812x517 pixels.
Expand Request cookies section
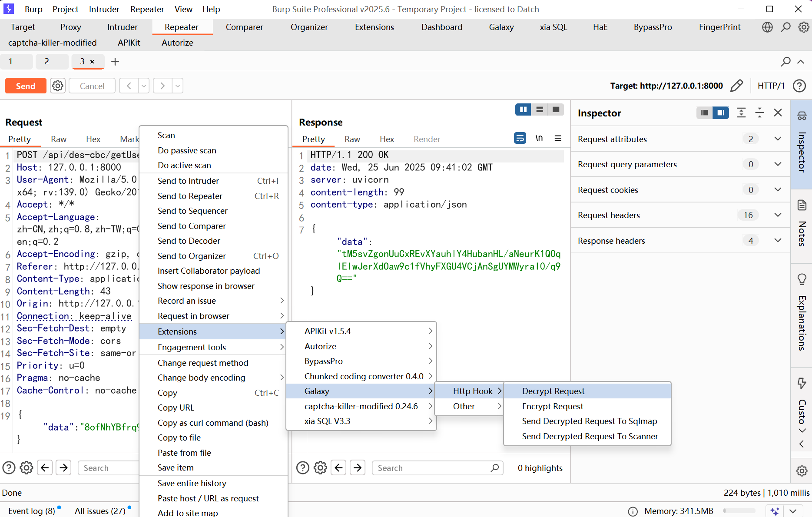pos(778,189)
